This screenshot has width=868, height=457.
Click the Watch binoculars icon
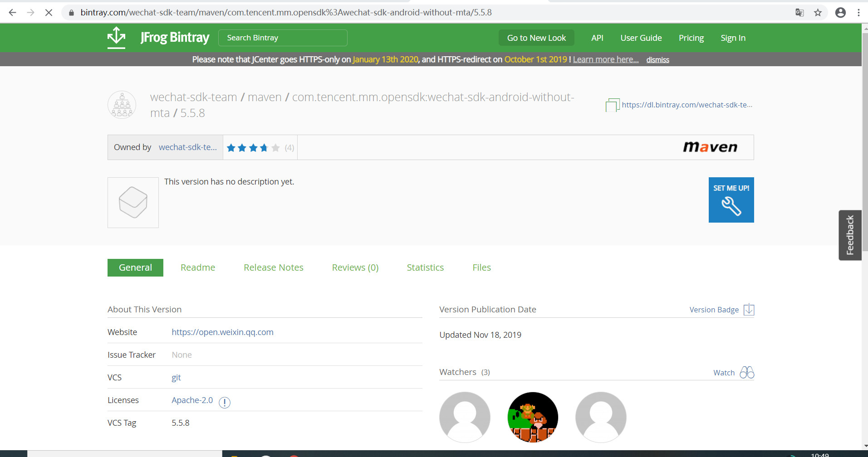coord(747,372)
